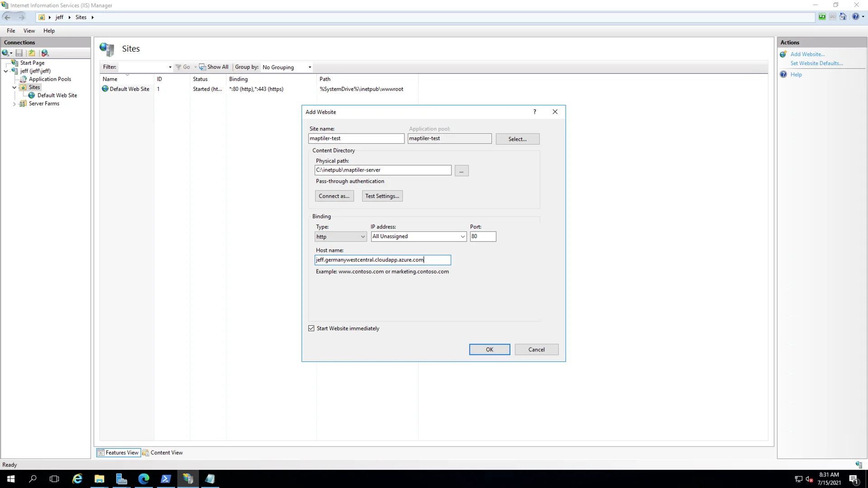The image size is (868, 488).
Task: Click the Refresh Page icon in address bar
Action: [822, 17]
